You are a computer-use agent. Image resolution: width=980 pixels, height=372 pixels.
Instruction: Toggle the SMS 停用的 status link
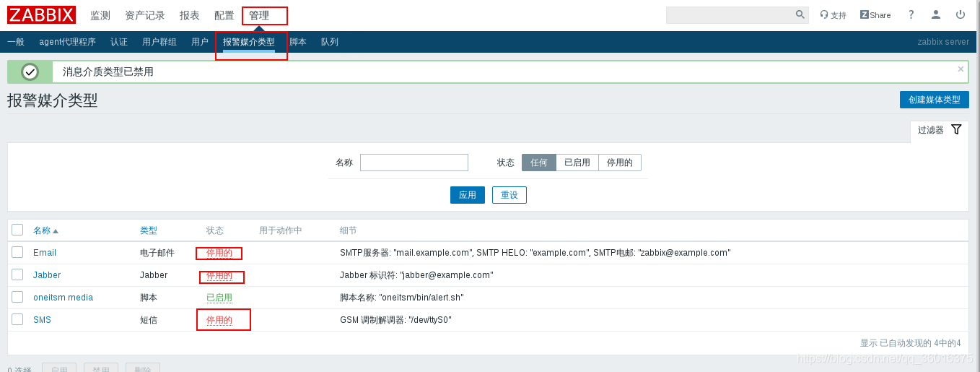click(219, 320)
